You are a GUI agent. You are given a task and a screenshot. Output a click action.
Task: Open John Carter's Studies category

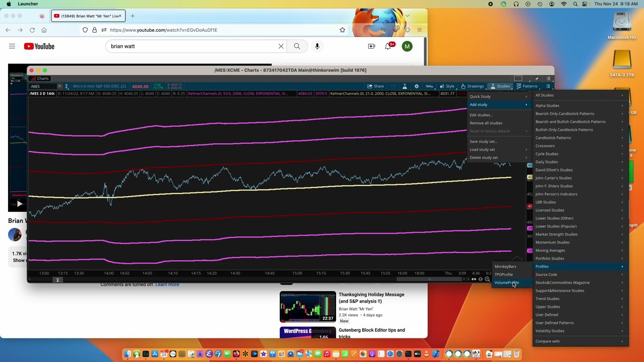(580, 178)
